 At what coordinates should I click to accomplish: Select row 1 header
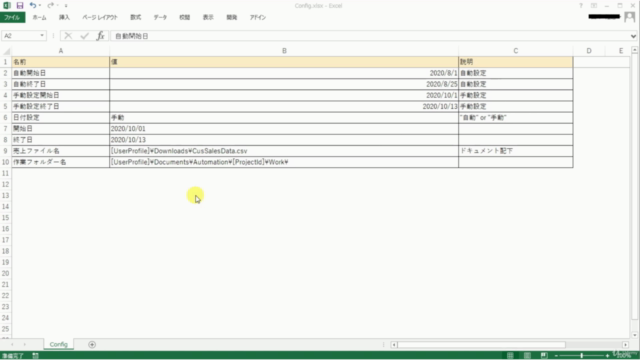[6, 62]
